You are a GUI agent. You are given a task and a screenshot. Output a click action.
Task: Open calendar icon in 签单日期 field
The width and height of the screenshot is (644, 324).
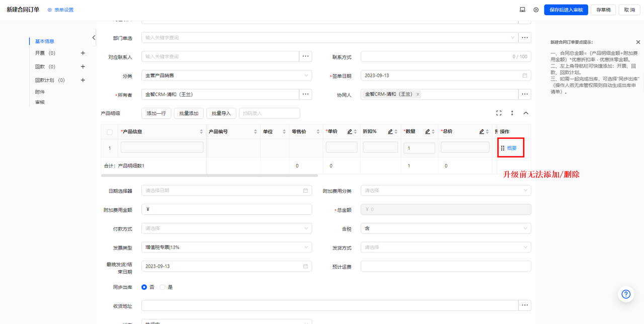click(x=525, y=75)
